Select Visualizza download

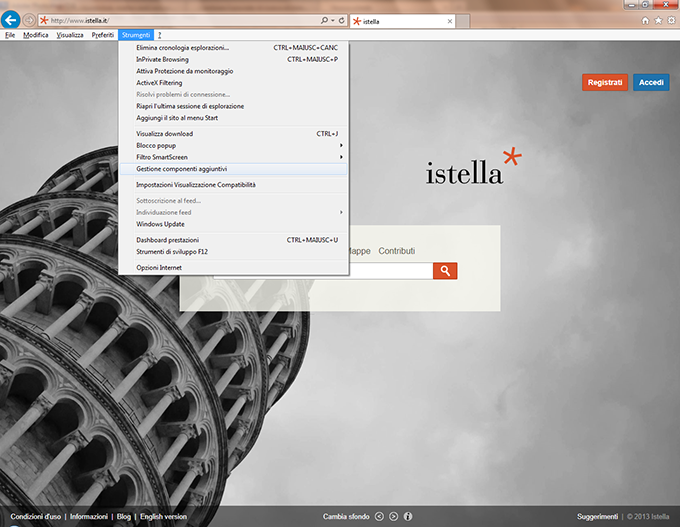pos(233,134)
